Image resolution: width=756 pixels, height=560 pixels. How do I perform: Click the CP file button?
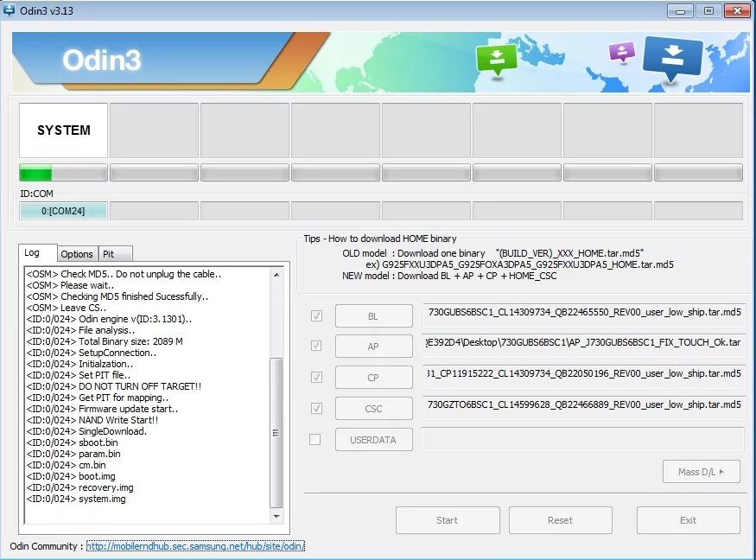pyautogui.click(x=373, y=377)
